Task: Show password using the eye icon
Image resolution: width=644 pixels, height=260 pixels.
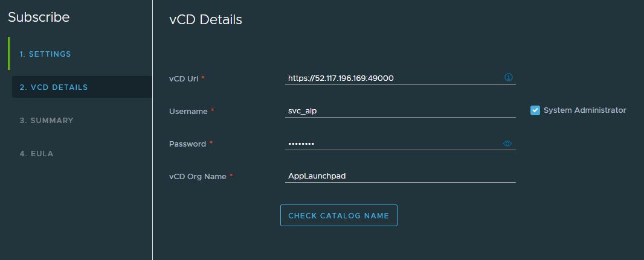Action: (x=507, y=144)
